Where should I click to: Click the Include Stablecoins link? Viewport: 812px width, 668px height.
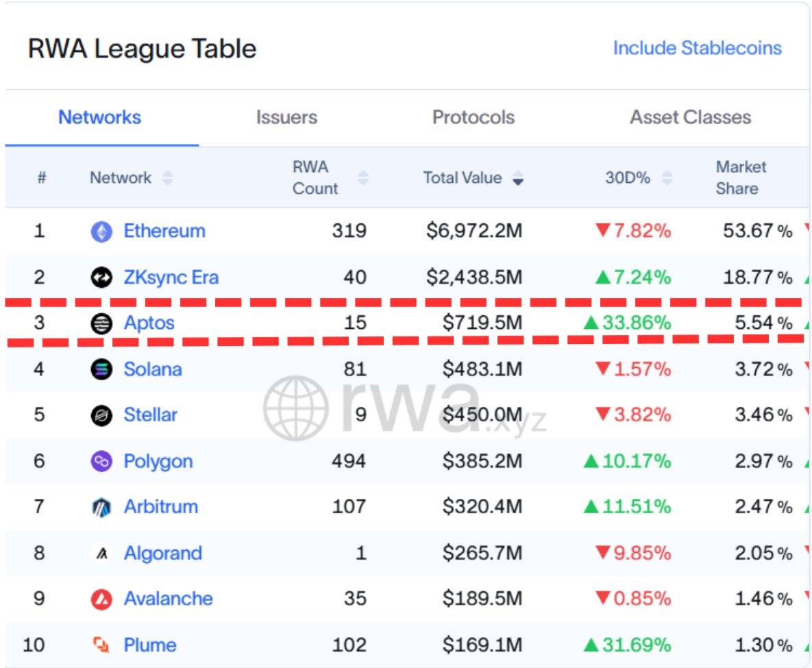tap(697, 48)
